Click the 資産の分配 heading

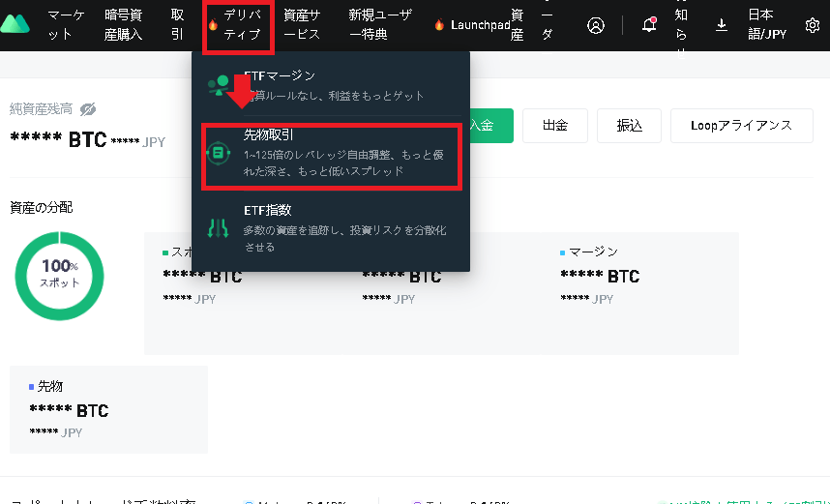[x=41, y=208]
